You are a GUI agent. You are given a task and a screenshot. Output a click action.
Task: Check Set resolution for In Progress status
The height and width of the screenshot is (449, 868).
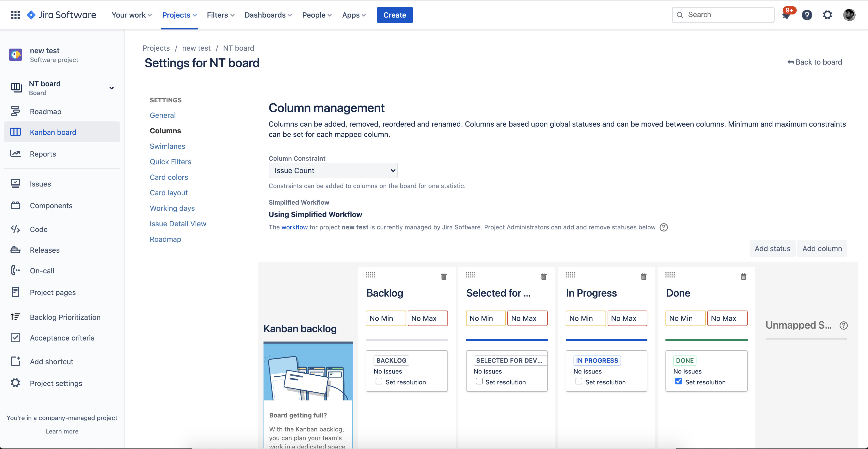(579, 381)
